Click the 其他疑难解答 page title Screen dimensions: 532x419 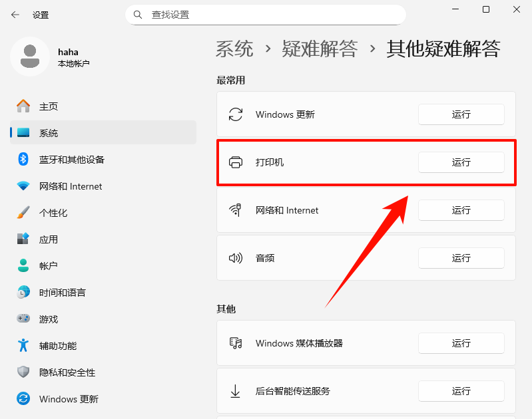(x=443, y=49)
